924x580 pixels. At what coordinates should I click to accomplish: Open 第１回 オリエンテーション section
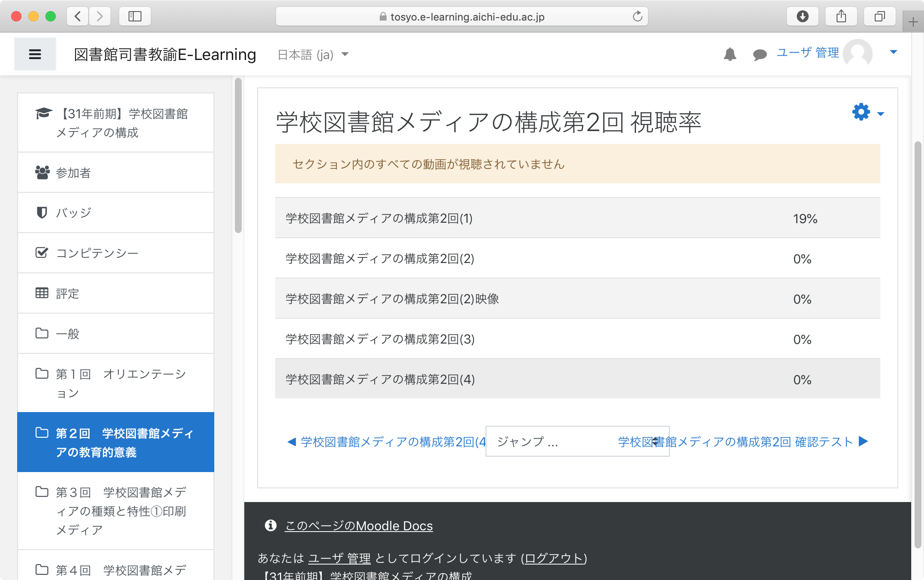(116, 383)
